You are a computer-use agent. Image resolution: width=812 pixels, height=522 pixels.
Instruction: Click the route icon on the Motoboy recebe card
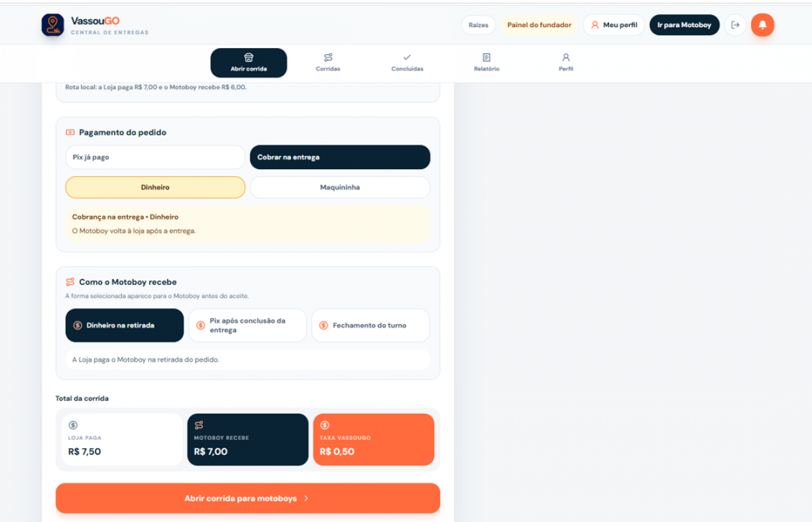[199, 425]
